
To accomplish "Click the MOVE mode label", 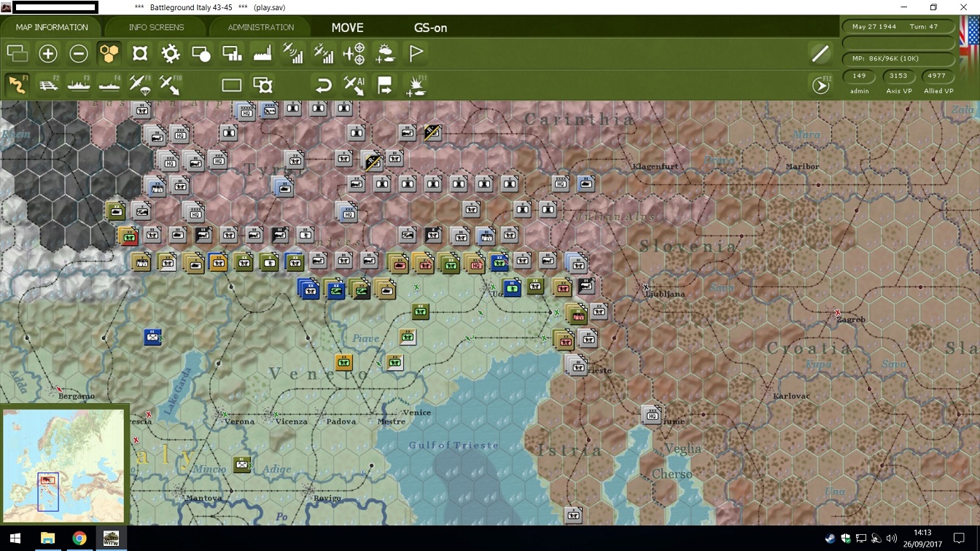I will (347, 28).
